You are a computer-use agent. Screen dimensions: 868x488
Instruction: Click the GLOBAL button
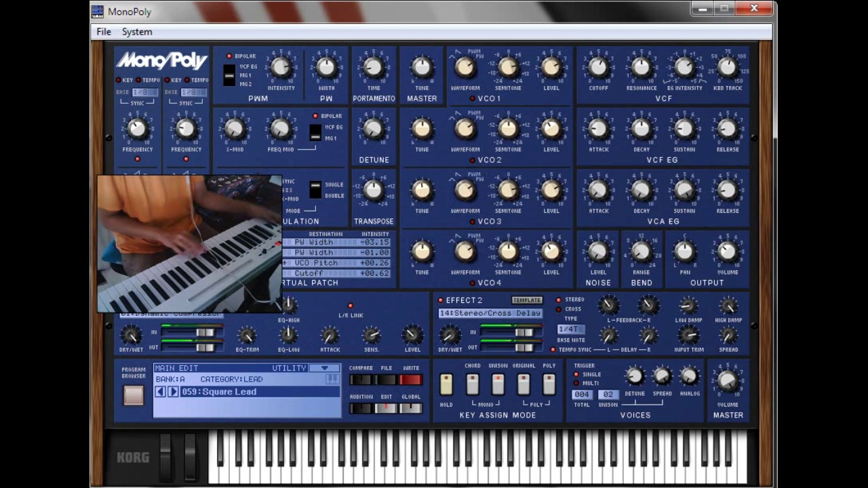411,408
